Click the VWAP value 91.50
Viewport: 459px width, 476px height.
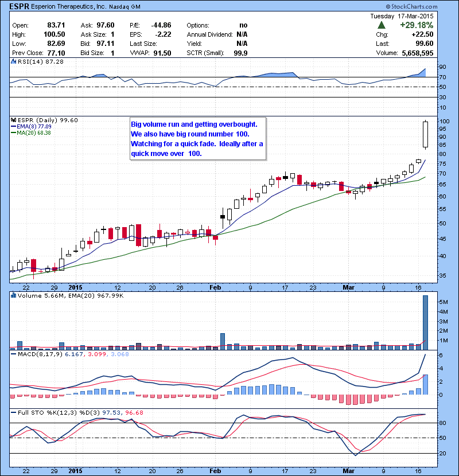pos(162,53)
